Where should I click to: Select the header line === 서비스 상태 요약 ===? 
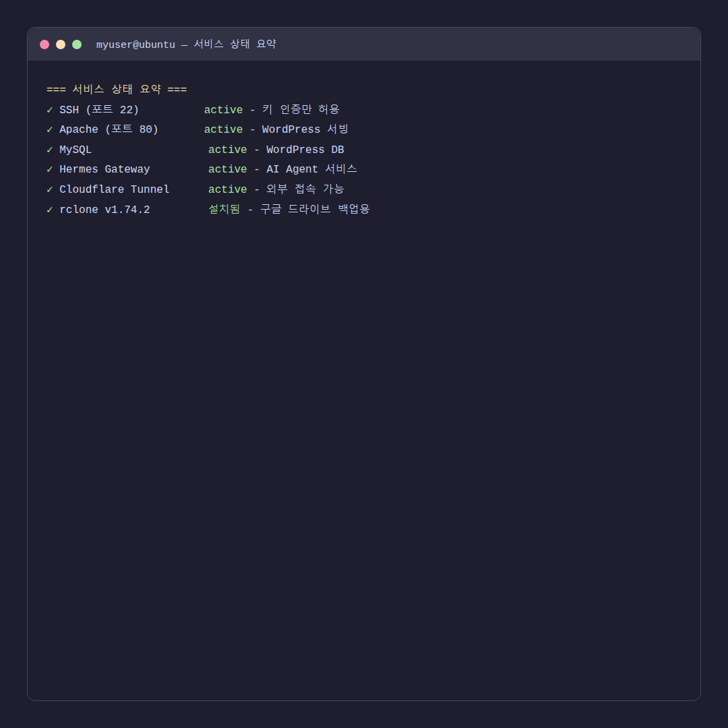[x=117, y=89]
